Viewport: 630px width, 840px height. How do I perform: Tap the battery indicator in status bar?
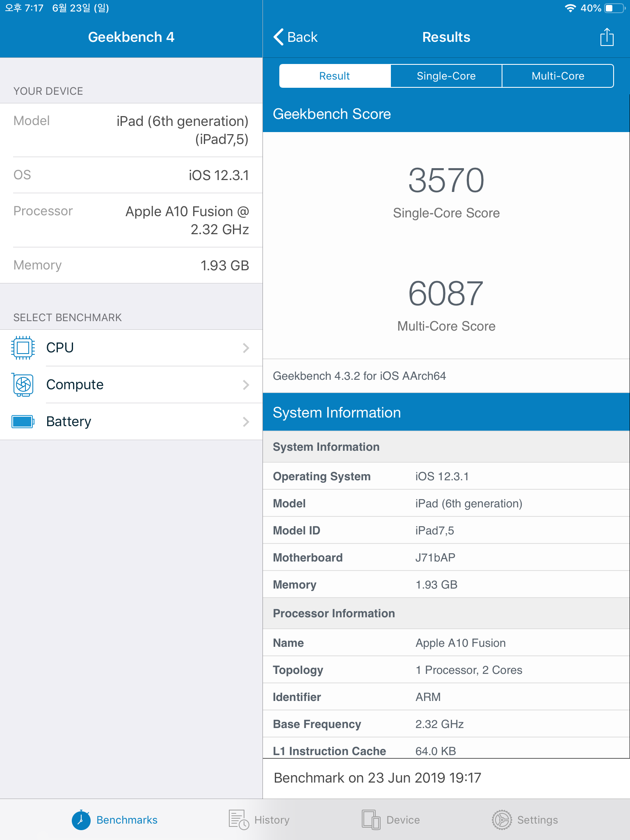pos(615,8)
